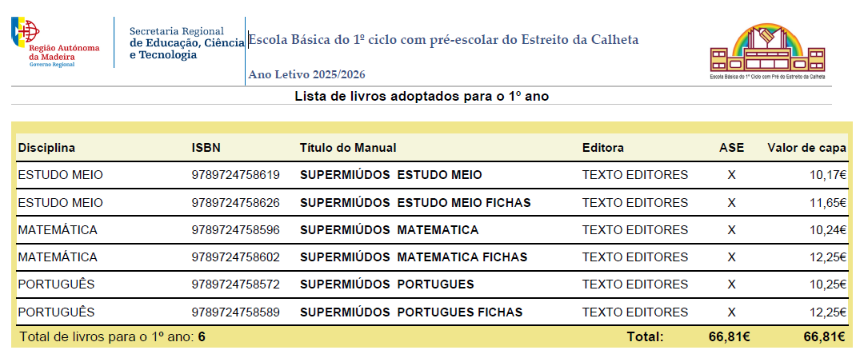
Task: Click the Disciplina column header
Action: [x=46, y=148]
